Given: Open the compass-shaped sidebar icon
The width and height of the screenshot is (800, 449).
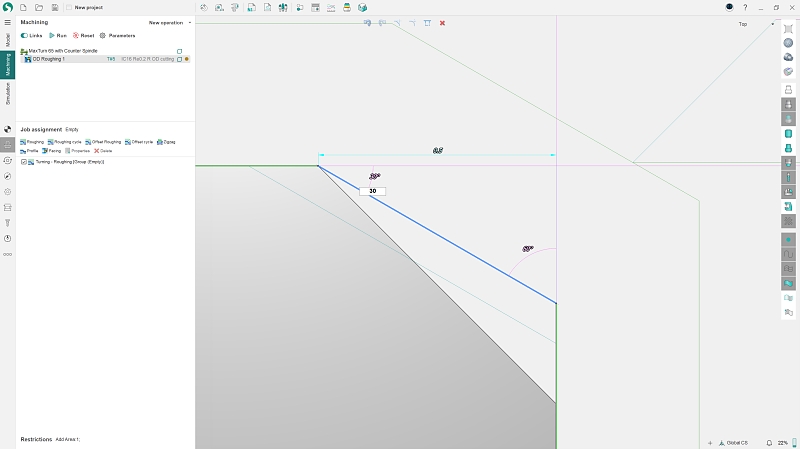Looking at the screenshot, I should (8, 176).
